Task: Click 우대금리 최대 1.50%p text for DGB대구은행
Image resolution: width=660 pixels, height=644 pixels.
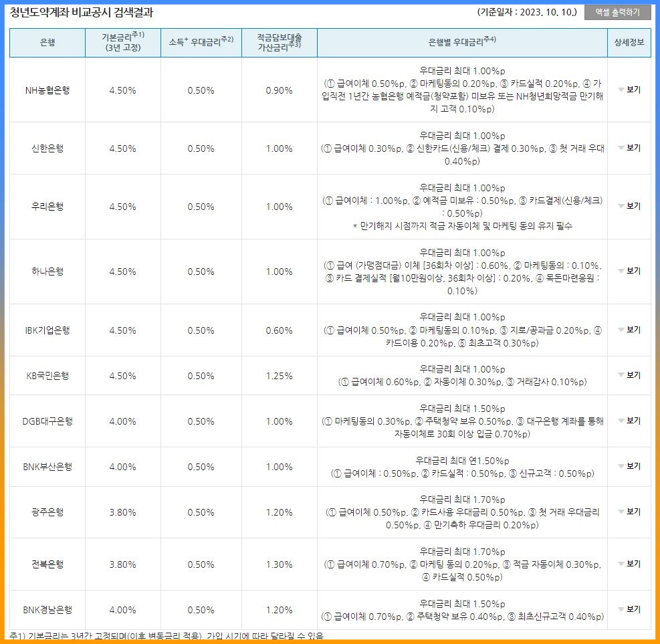Action: click(462, 409)
